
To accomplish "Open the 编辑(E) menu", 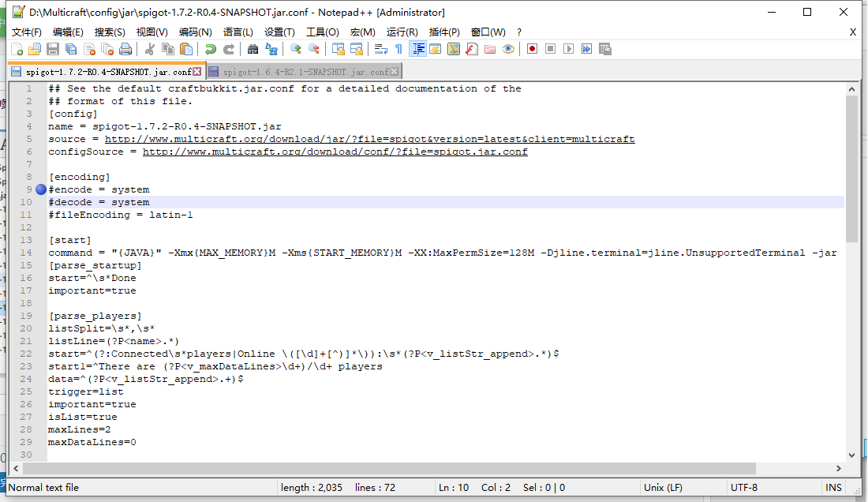I will (x=68, y=32).
